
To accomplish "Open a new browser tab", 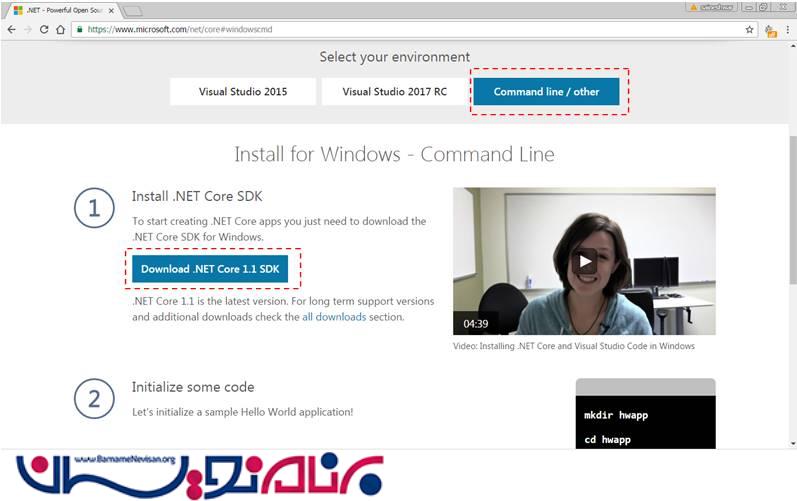I will [133, 10].
